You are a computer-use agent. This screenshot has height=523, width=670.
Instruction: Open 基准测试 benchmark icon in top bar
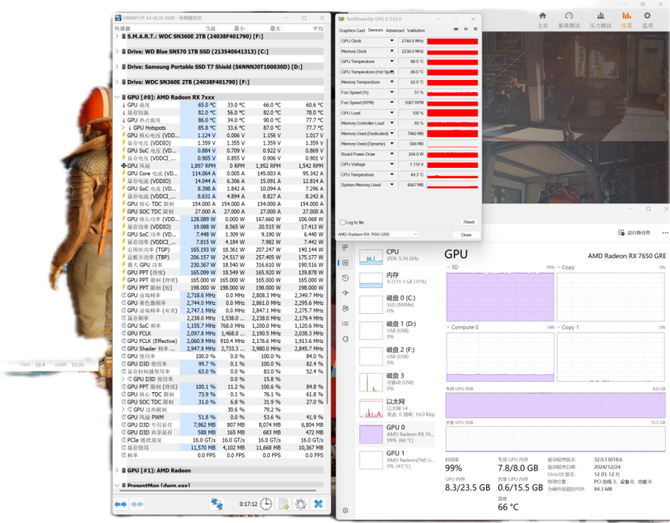pyautogui.click(x=569, y=19)
